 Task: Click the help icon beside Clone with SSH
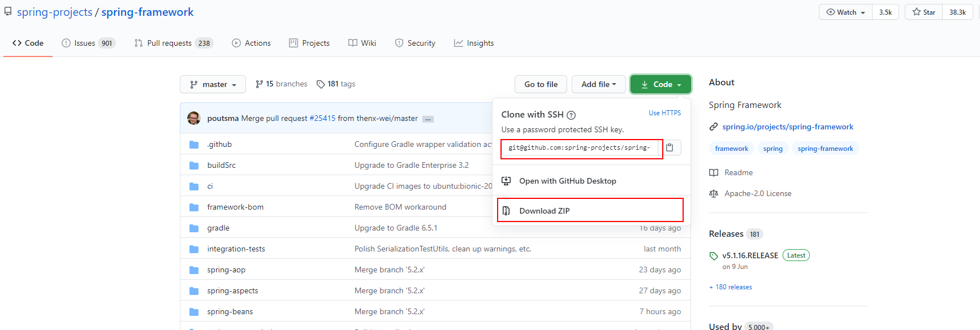(x=571, y=115)
